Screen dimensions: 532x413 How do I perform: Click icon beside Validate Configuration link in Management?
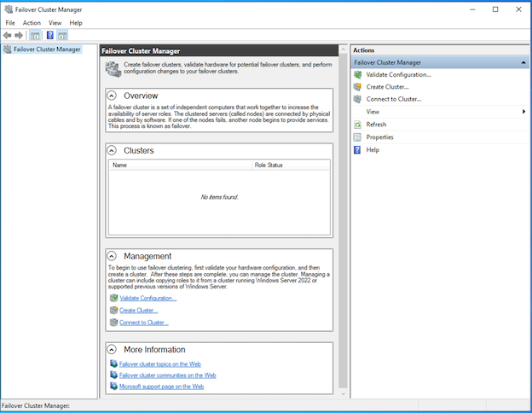click(x=113, y=298)
